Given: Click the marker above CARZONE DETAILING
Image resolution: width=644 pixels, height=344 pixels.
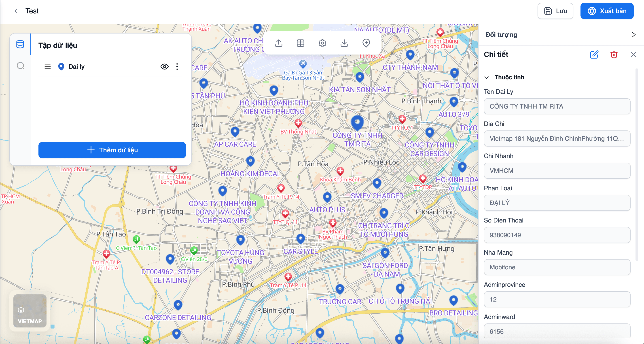Looking at the screenshot, I should 178,305.
